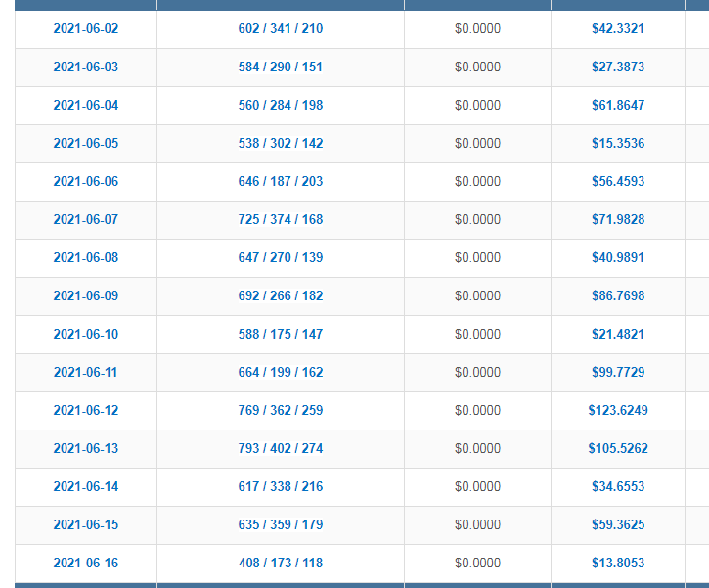Select the 2021-06-09 date entry
Image resolution: width=709 pixels, height=588 pixels.
coord(86,295)
